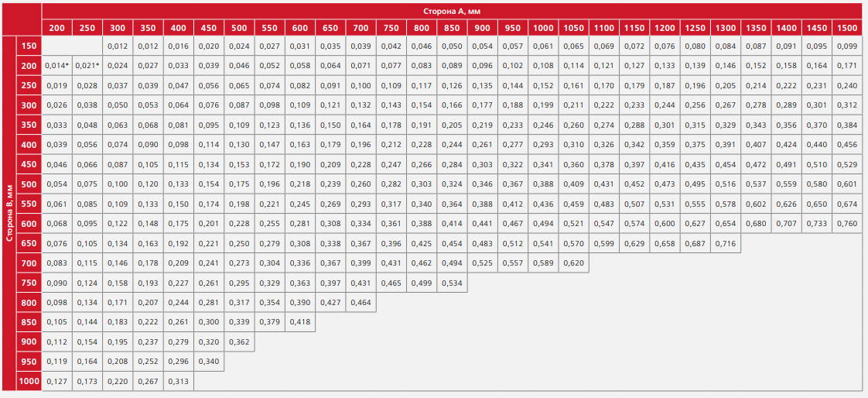Click 0,019 in row 250, column 200
This screenshot has width=868, height=398.
[x=56, y=86]
